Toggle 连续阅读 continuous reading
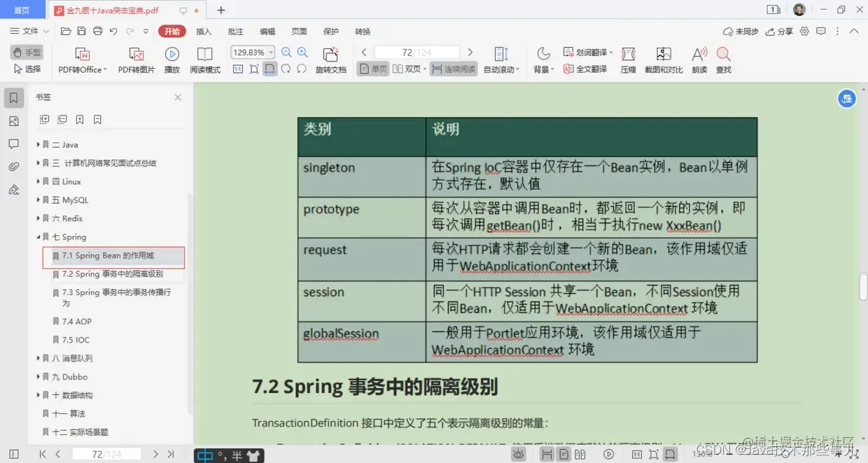The image size is (868, 463). (x=453, y=69)
